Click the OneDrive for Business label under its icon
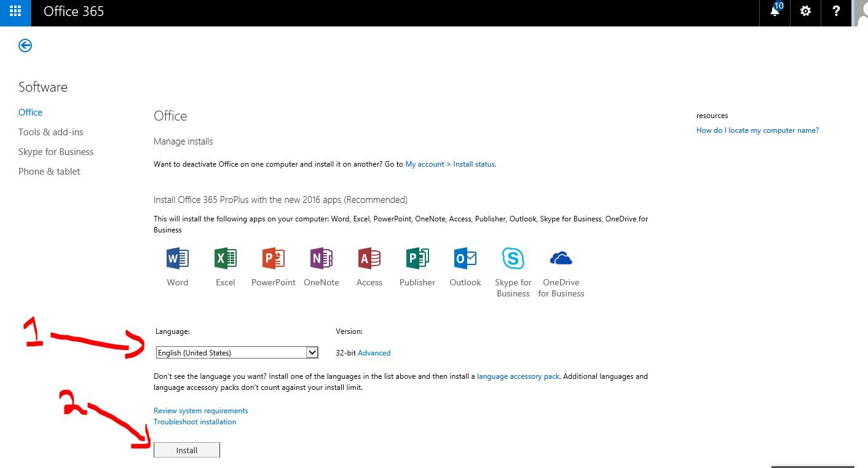 pyautogui.click(x=561, y=288)
